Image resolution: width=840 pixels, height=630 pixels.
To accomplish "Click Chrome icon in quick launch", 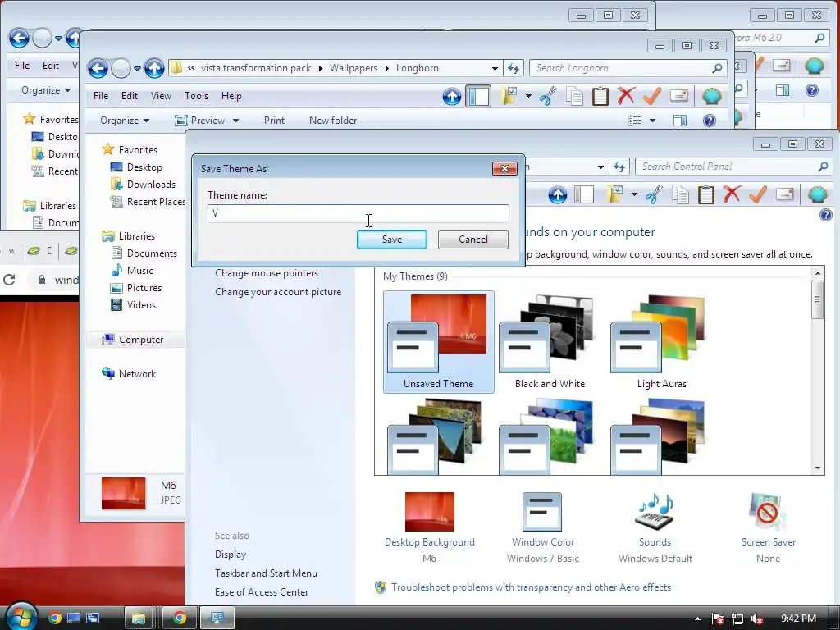I will point(55,619).
